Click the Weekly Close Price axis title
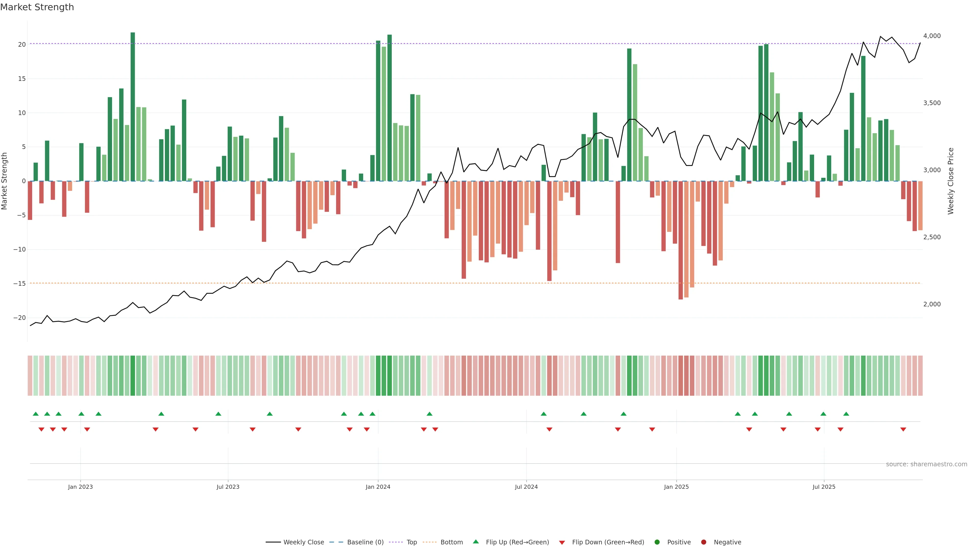The image size is (980, 551). point(951,181)
